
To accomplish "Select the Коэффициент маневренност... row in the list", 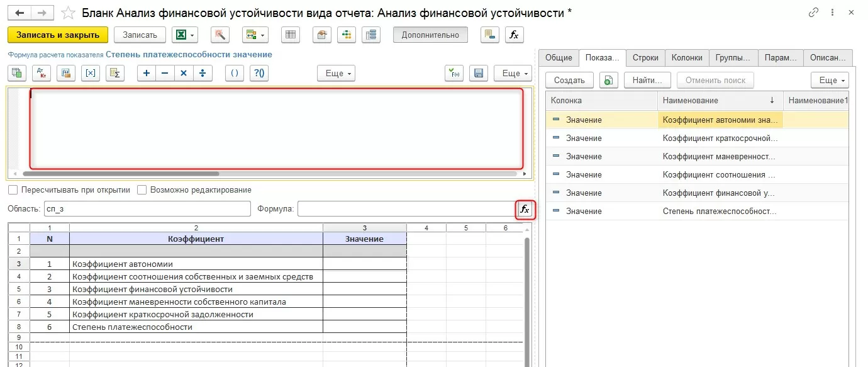I will [x=697, y=156].
